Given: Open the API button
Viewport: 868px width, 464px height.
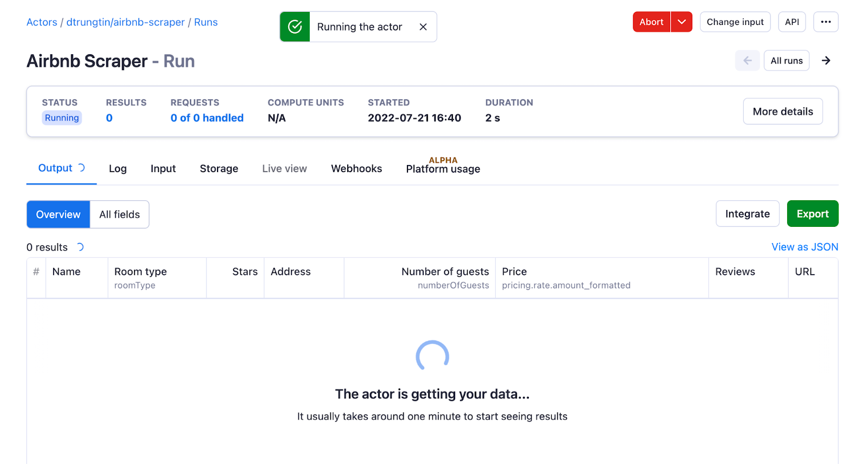Looking at the screenshot, I should 792,22.
